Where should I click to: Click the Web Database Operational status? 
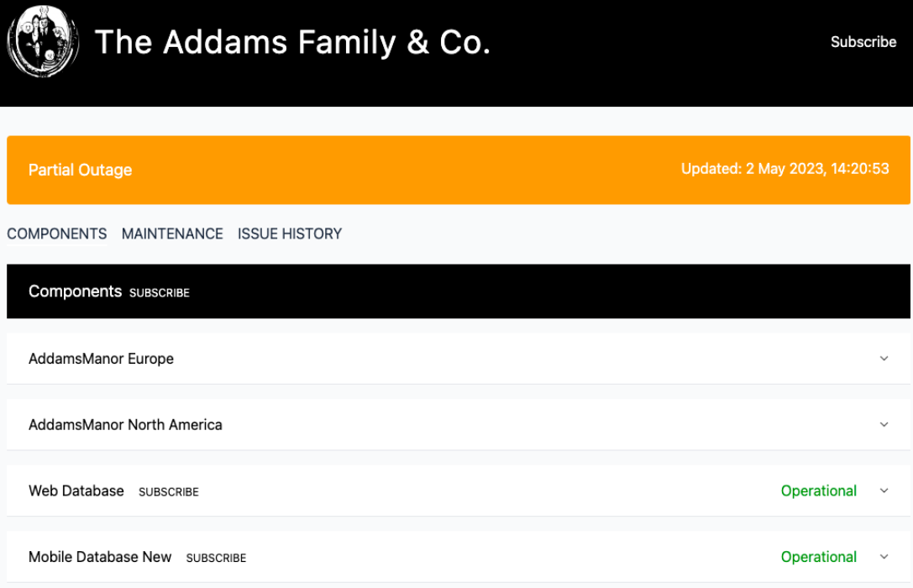point(819,491)
